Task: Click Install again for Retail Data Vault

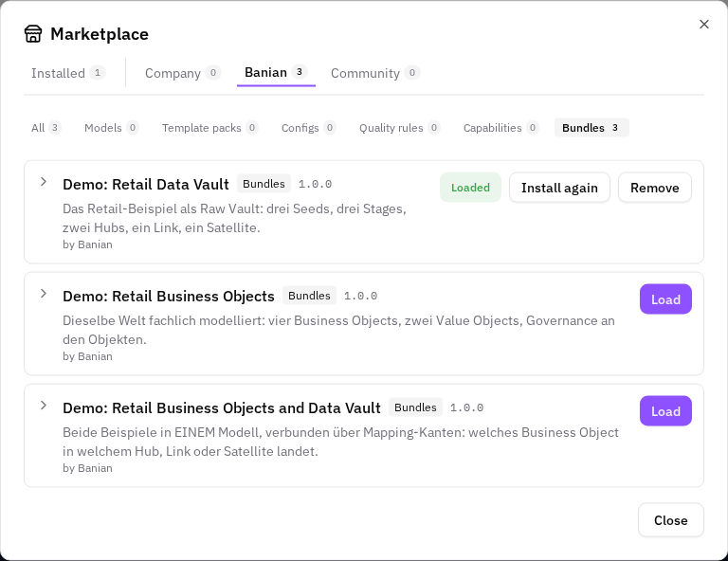Action: 559,188
